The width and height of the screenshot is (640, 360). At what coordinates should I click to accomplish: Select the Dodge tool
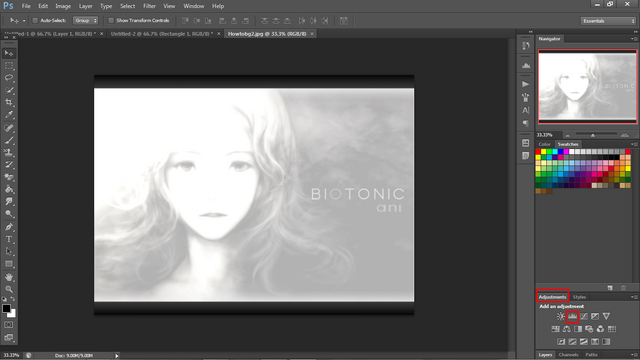9,214
